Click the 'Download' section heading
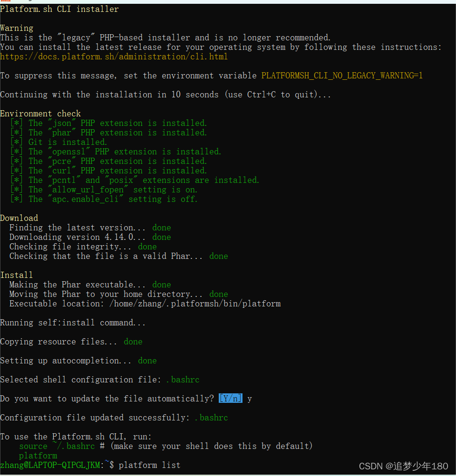Screen dimensions: 456x476 19,218
